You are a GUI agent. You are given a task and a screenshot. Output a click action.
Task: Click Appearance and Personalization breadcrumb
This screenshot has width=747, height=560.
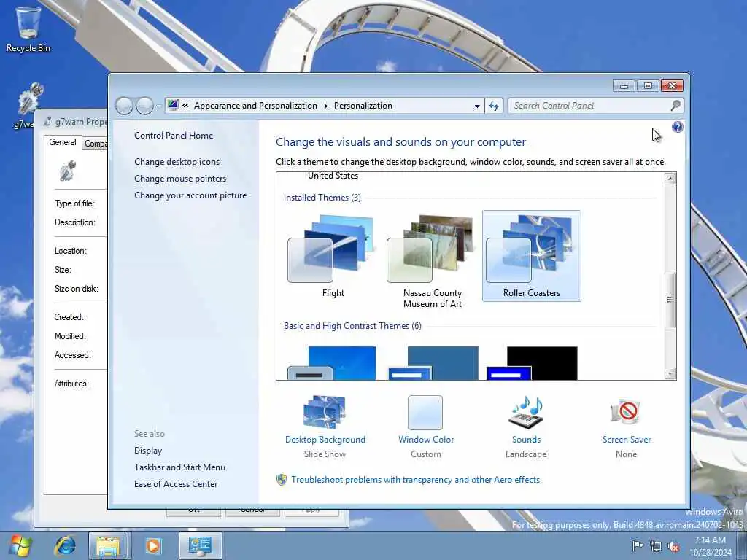(x=255, y=106)
